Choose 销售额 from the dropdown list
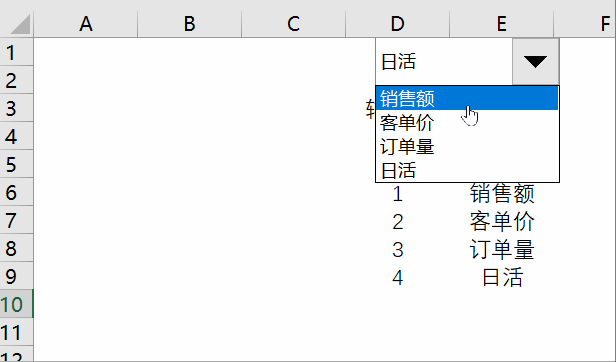The image size is (616, 362). click(467, 98)
